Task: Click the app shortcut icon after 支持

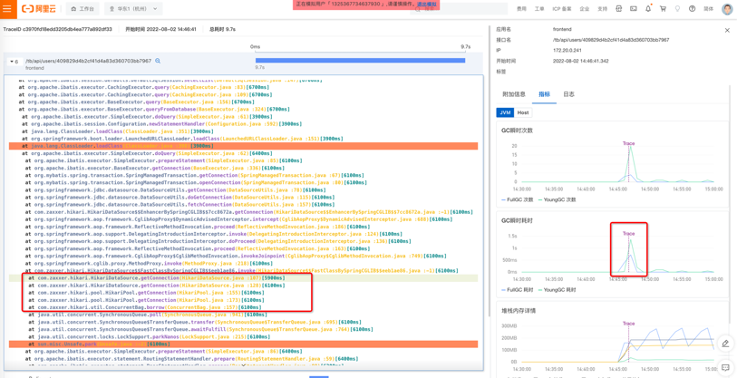Action: (619, 8)
